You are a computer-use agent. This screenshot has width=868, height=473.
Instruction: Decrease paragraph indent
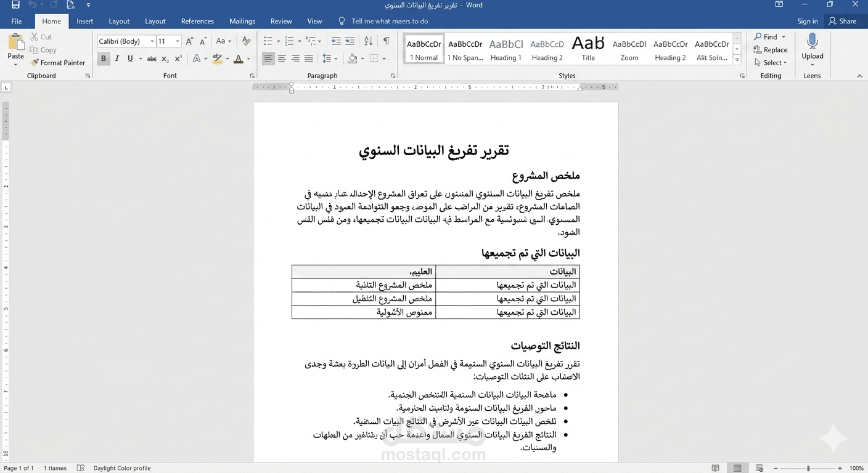click(336, 41)
